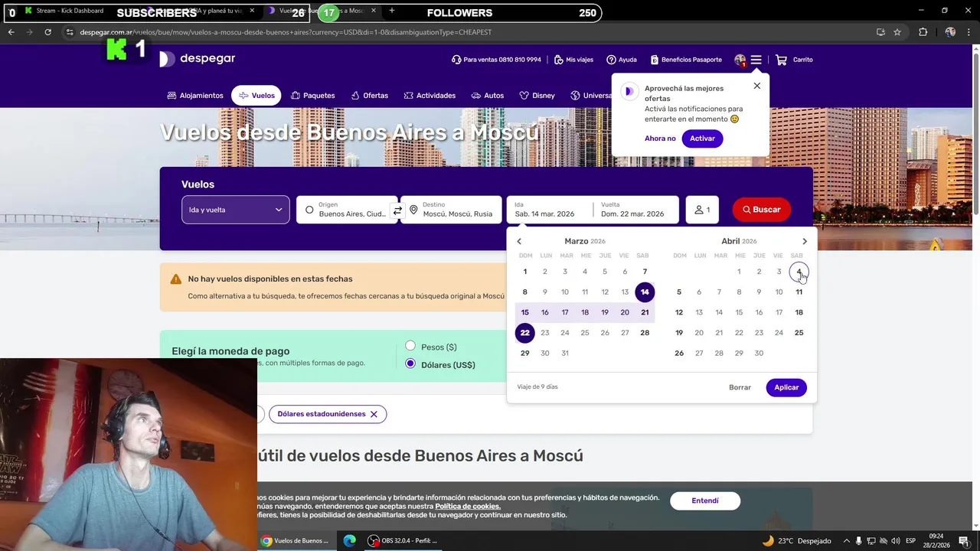980x551 pixels.
Task: Open Ayuda help link
Action: point(622,60)
